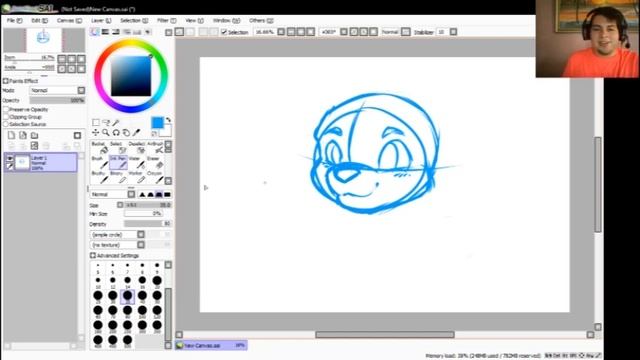640x360 pixels.
Task: Expand the Paints Effect section
Action: coord(6,81)
